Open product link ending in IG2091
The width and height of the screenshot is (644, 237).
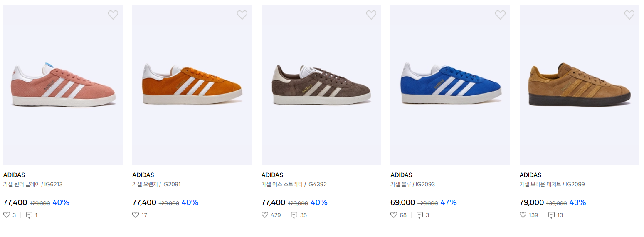tap(156, 184)
